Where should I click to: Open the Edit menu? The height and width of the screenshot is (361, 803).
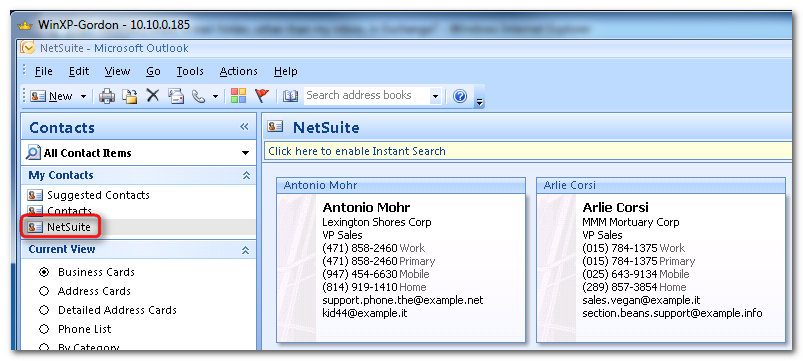(79, 71)
